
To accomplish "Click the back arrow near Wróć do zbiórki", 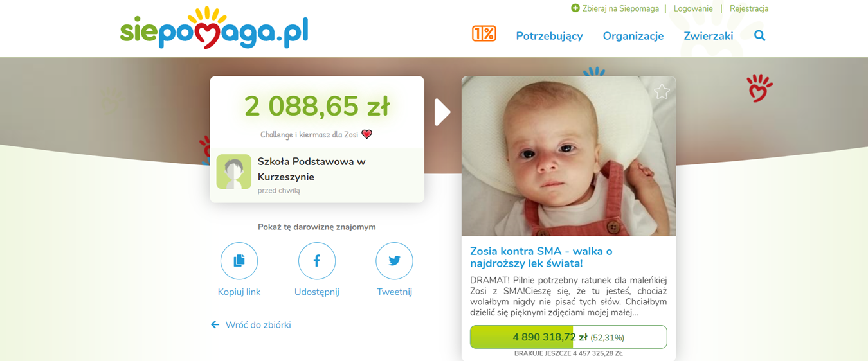I will pyautogui.click(x=215, y=325).
